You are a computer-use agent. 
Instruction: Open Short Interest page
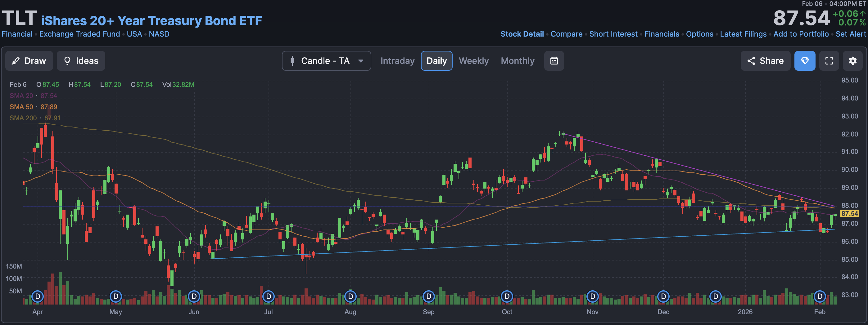613,34
